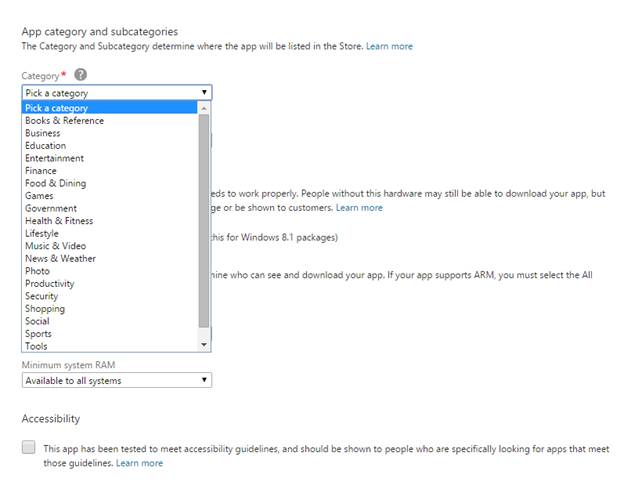Image resolution: width=624 pixels, height=496 pixels.
Task: Select Health & Fitness category
Action: (x=59, y=221)
